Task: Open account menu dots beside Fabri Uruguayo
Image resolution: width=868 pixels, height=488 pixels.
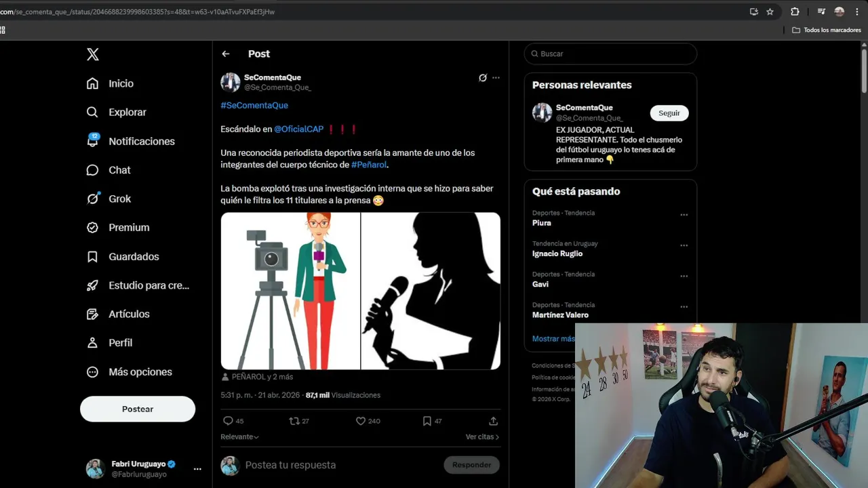Action: pyautogui.click(x=197, y=469)
